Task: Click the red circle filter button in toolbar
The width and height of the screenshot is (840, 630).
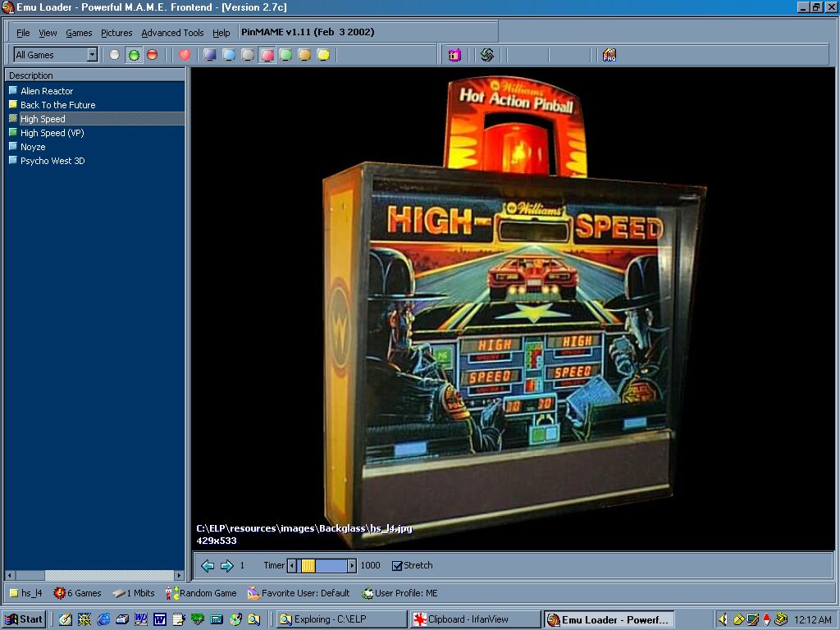Action: tap(152, 55)
